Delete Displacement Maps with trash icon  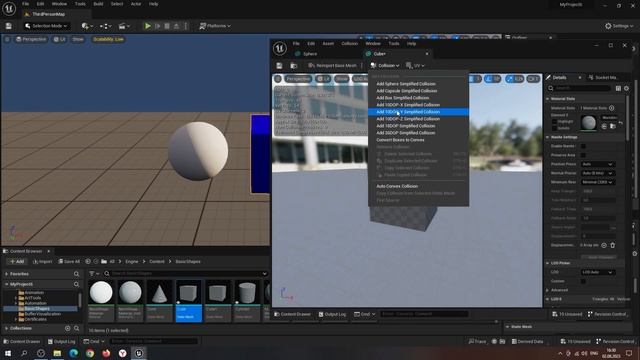(x=613, y=245)
